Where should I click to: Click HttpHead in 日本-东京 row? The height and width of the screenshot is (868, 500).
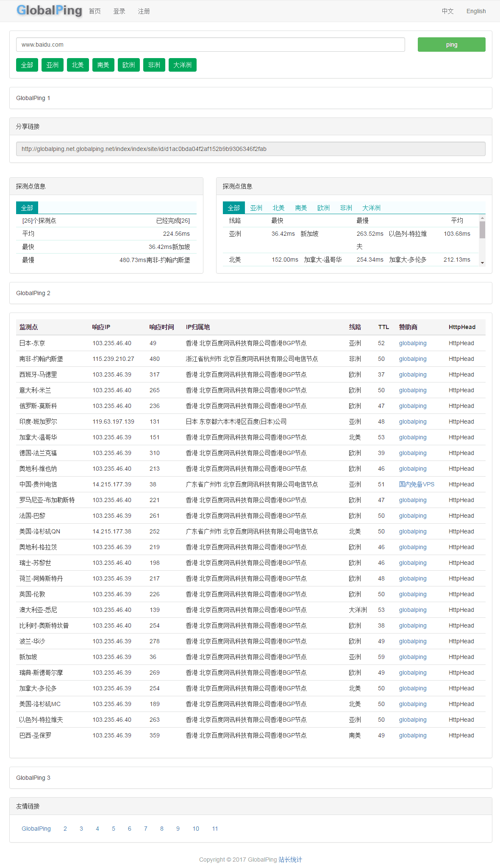pos(461,343)
